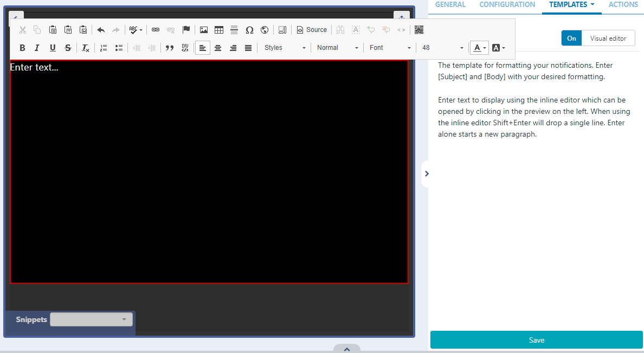Remove formatting with the Tx icon

(x=86, y=48)
